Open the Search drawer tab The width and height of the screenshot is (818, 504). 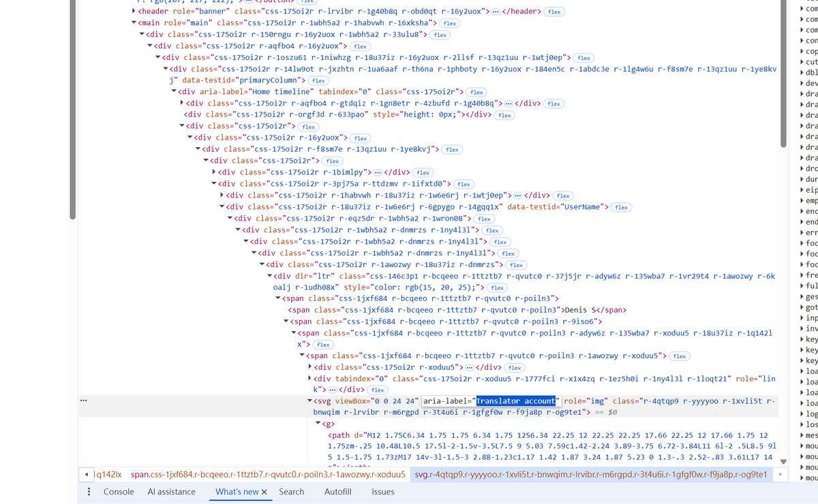pos(292,492)
